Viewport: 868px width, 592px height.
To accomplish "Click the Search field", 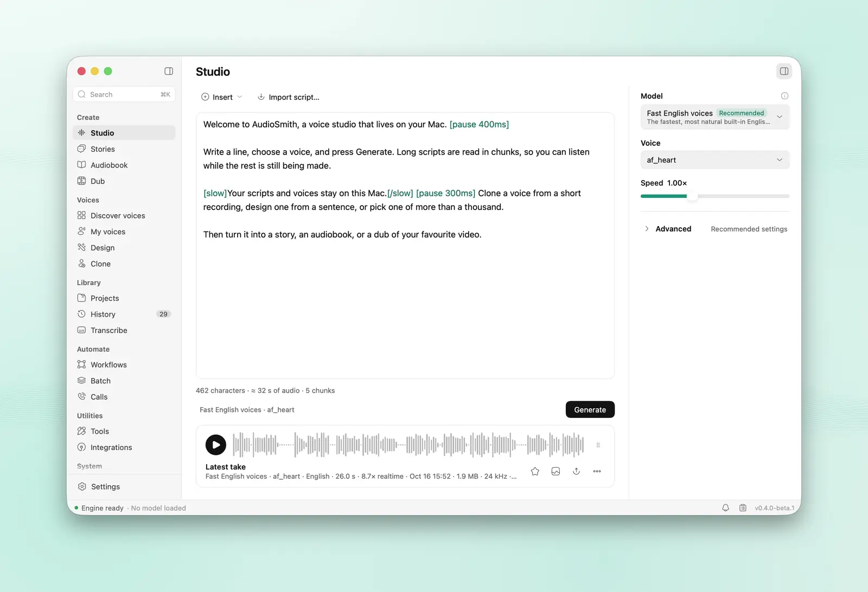I will coord(124,94).
